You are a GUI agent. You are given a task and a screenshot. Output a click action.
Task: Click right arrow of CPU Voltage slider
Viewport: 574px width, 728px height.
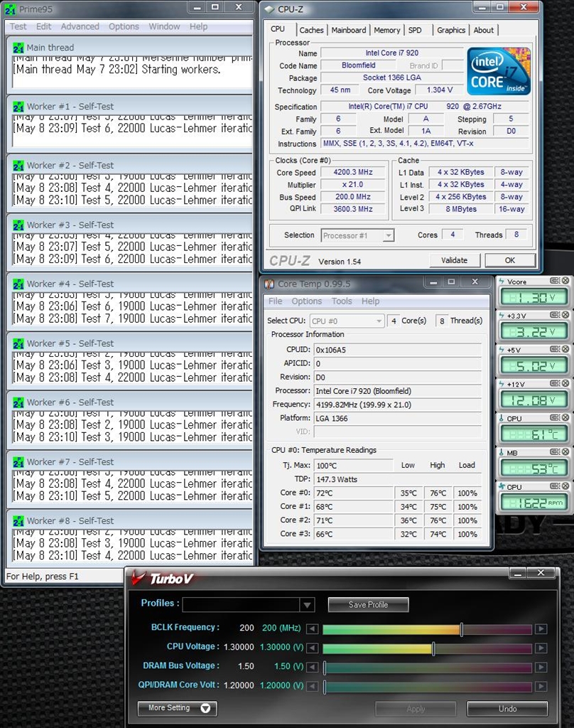point(541,648)
